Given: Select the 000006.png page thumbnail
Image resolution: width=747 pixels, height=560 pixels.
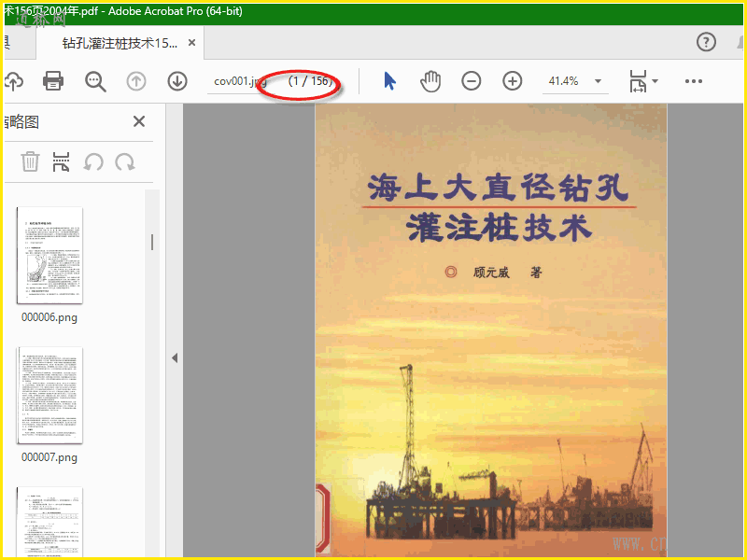Looking at the screenshot, I should coord(49,255).
